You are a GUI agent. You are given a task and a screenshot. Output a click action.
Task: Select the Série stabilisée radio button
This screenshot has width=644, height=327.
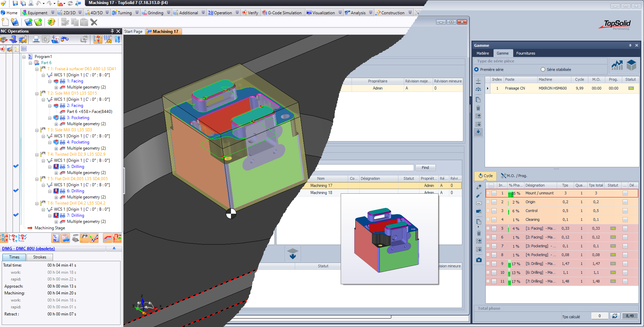pyautogui.click(x=543, y=70)
